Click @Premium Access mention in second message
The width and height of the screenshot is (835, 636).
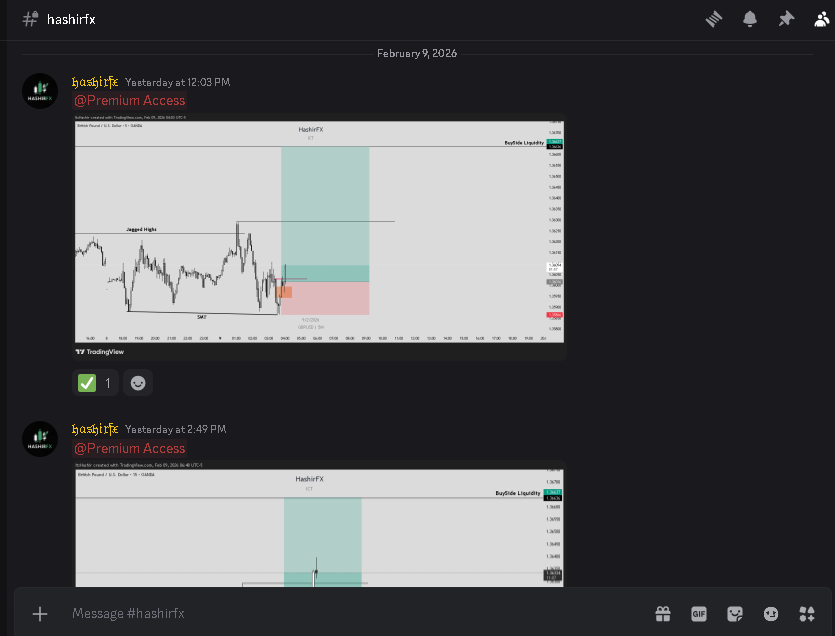(x=129, y=449)
